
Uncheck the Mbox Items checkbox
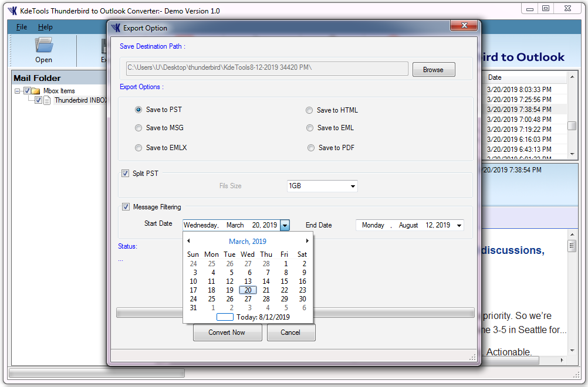coord(27,91)
